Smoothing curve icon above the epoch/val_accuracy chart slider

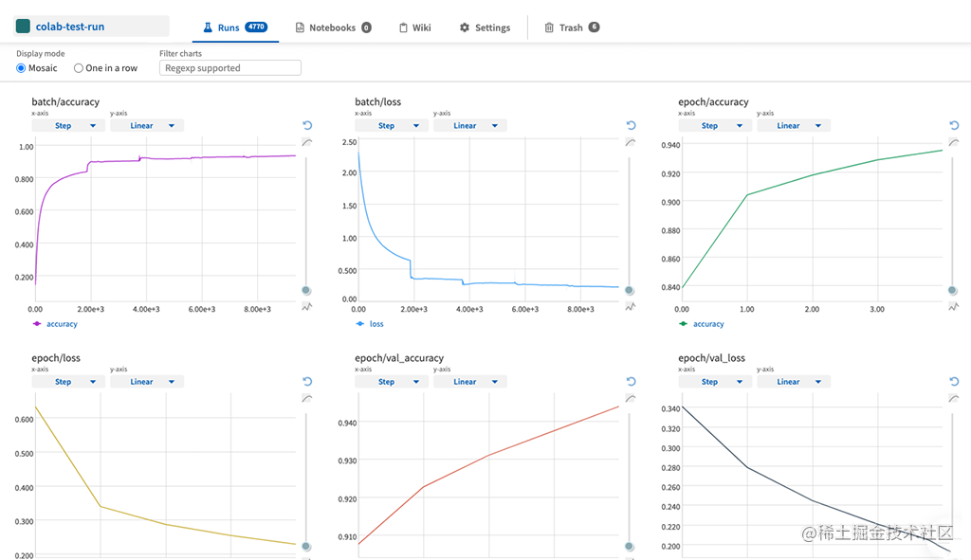point(630,399)
